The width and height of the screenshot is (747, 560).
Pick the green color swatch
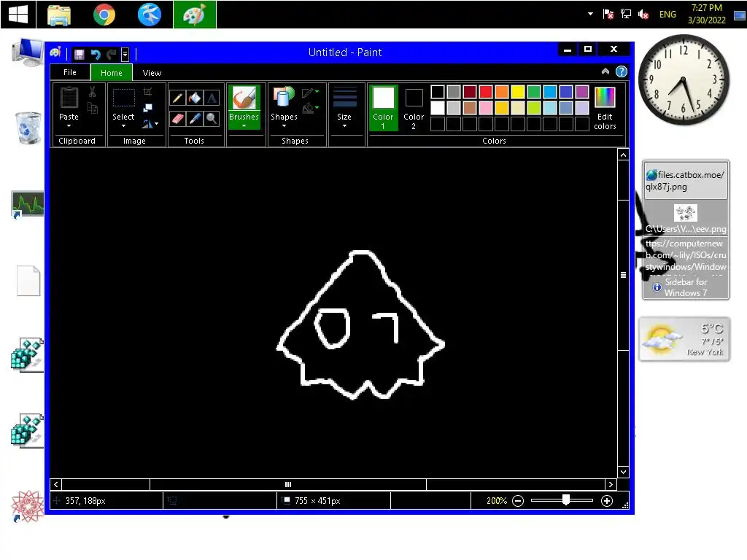(x=534, y=92)
